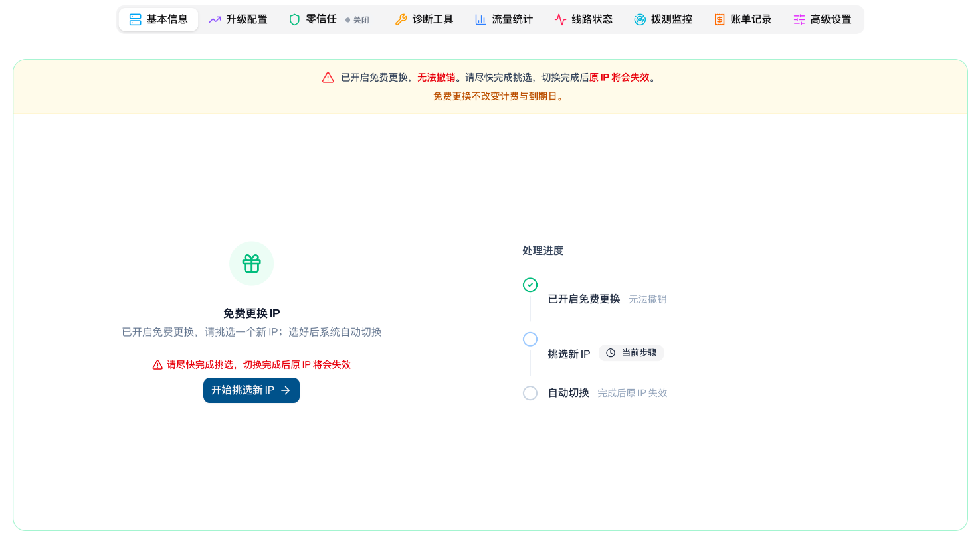Click the clock icon in 当前步骤 badge
This screenshot has width=980, height=539.
[611, 353]
